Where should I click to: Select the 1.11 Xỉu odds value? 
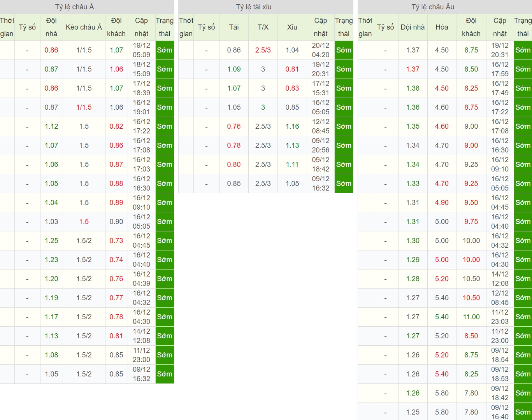point(292,164)
